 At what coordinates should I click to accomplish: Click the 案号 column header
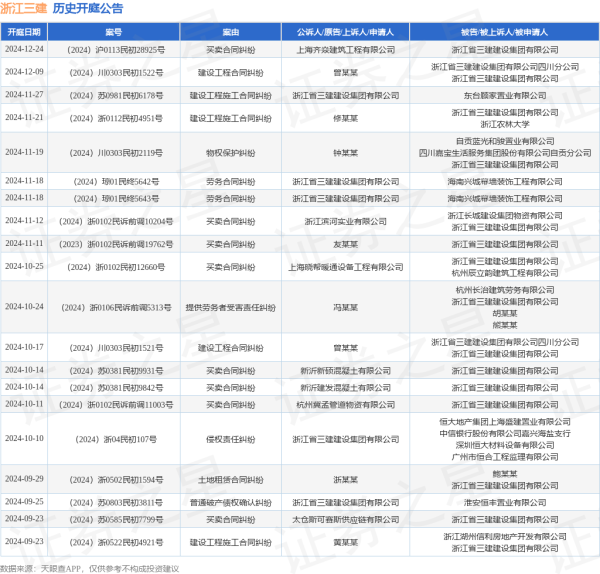pos(114,32)
